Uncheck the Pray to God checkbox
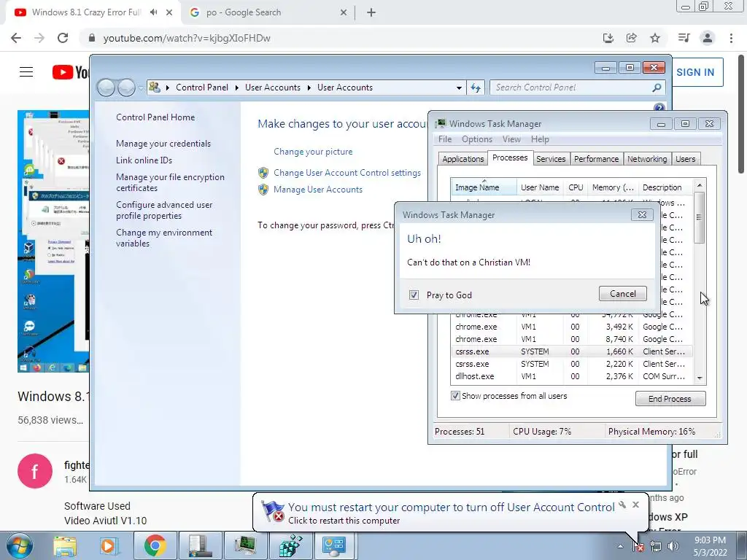Image resolution: width=747 pixels, height=560 pixels. 414,295
